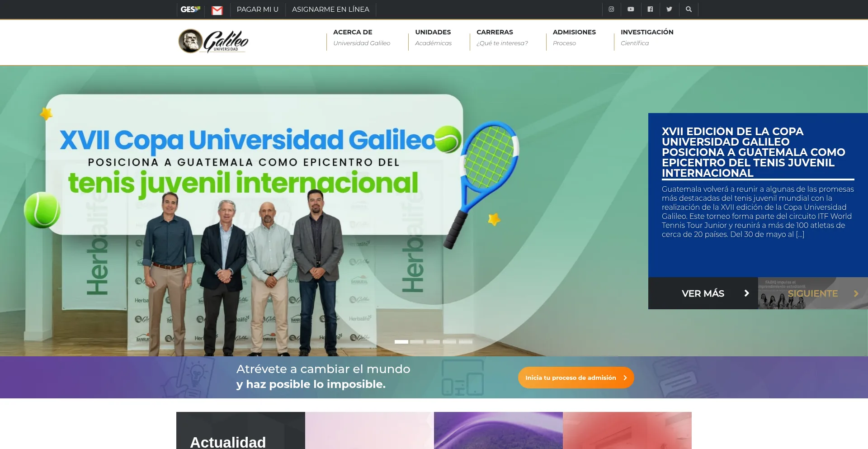The height and width of the screenshot is (449, 868).
Task: Click the purple news tile thumbnail
Action: tap(498, 430)
